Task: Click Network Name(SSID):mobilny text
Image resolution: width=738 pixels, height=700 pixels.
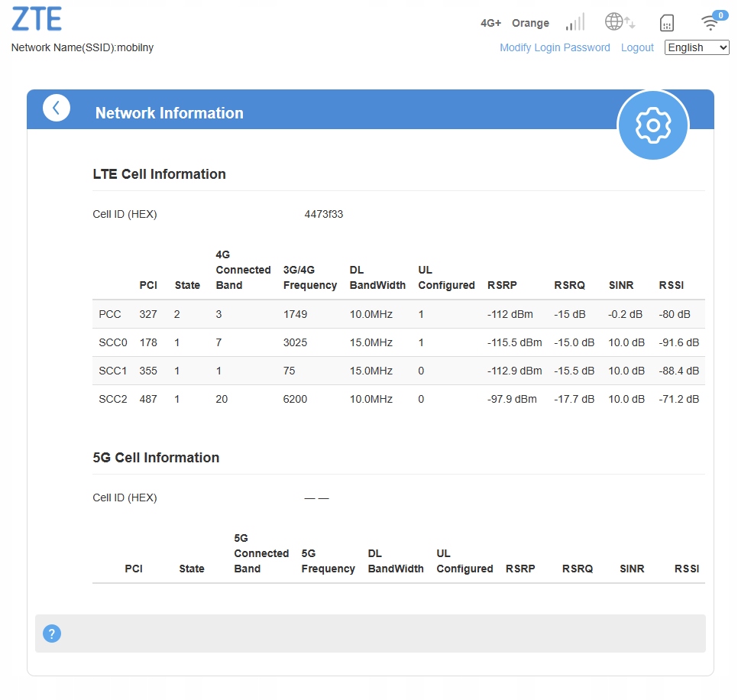Action: coord(83,47)
